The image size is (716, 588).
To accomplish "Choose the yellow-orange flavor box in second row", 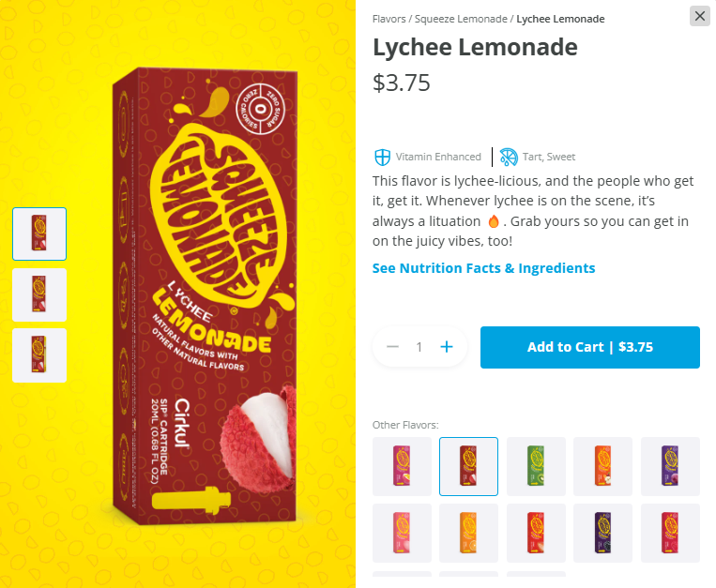I will click(468, 533).
